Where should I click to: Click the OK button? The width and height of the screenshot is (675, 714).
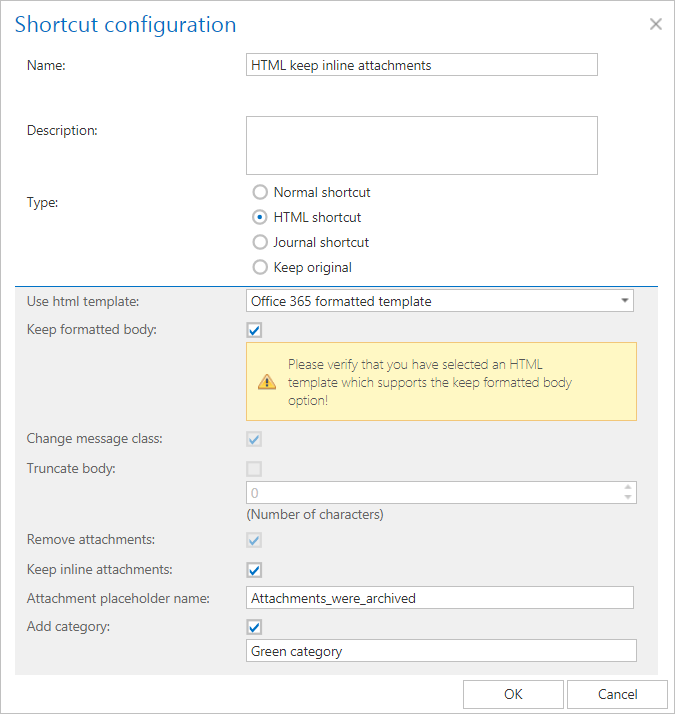tap(513, 695)
